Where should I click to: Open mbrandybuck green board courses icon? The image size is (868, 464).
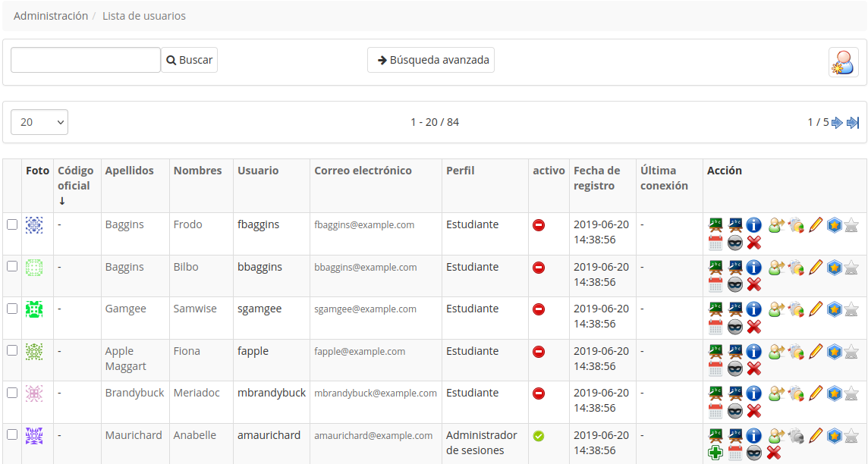tap(715, 393)
